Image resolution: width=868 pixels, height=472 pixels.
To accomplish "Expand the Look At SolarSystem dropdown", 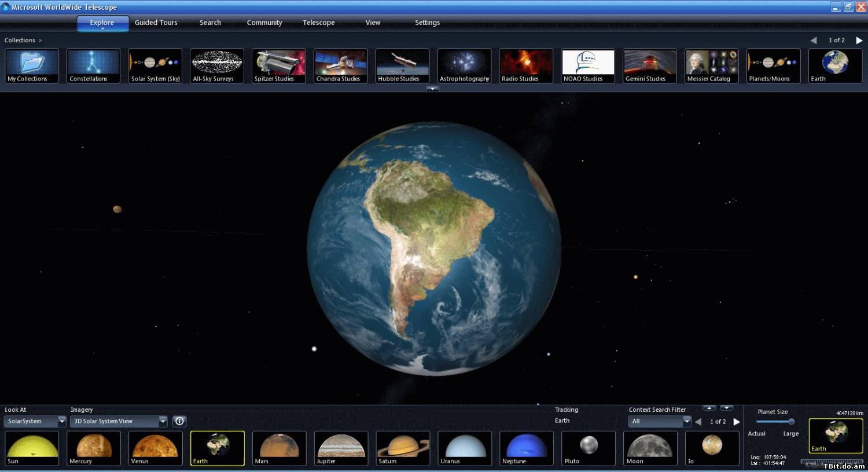I will click(62, 421).
